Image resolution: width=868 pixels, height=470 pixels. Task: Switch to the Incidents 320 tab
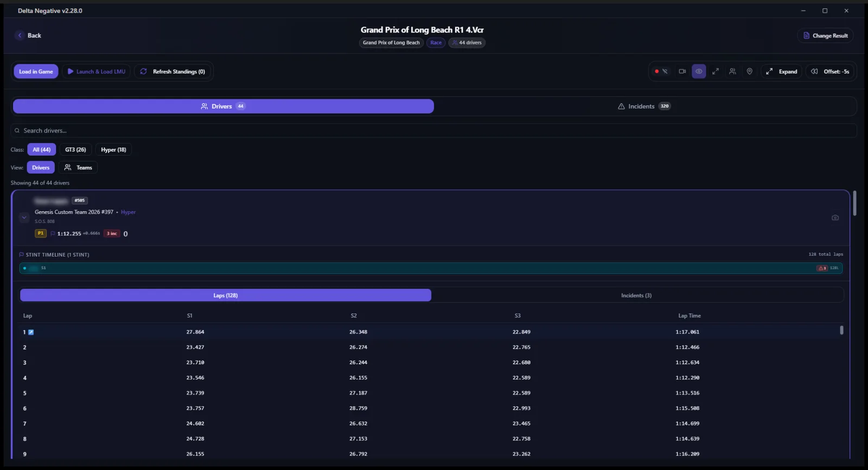(x=644, y=106)
